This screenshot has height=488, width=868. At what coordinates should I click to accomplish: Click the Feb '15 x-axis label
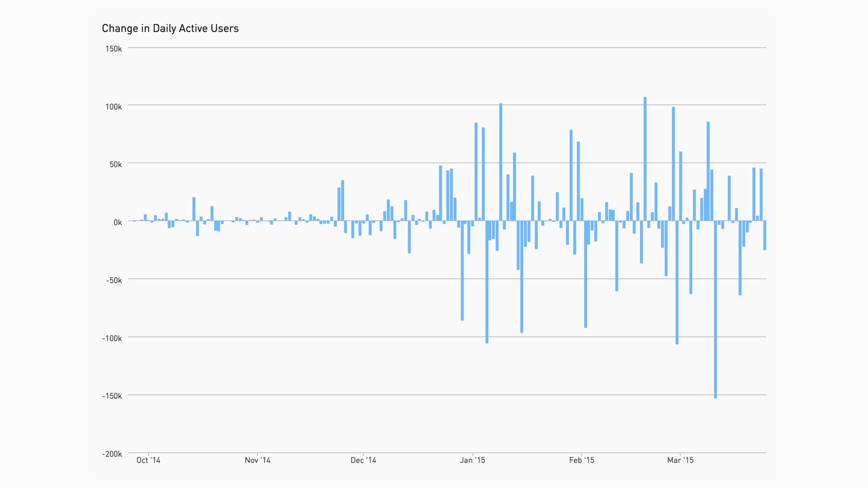click(582, 460)
